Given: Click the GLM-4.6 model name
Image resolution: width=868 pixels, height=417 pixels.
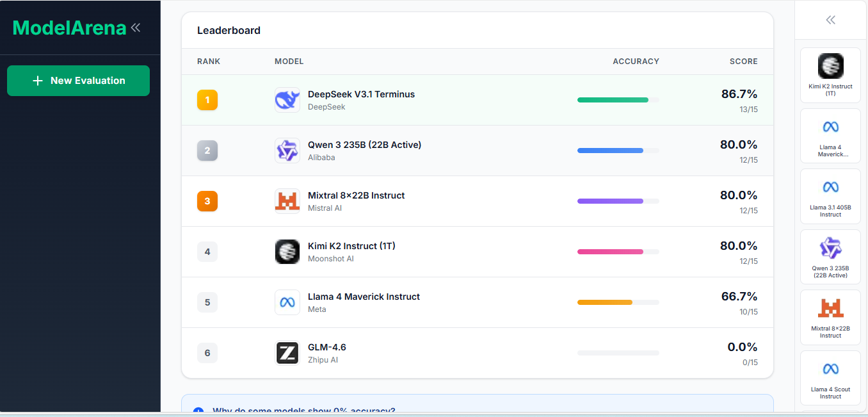Looking at the screenshot, I should pos(327,347).
